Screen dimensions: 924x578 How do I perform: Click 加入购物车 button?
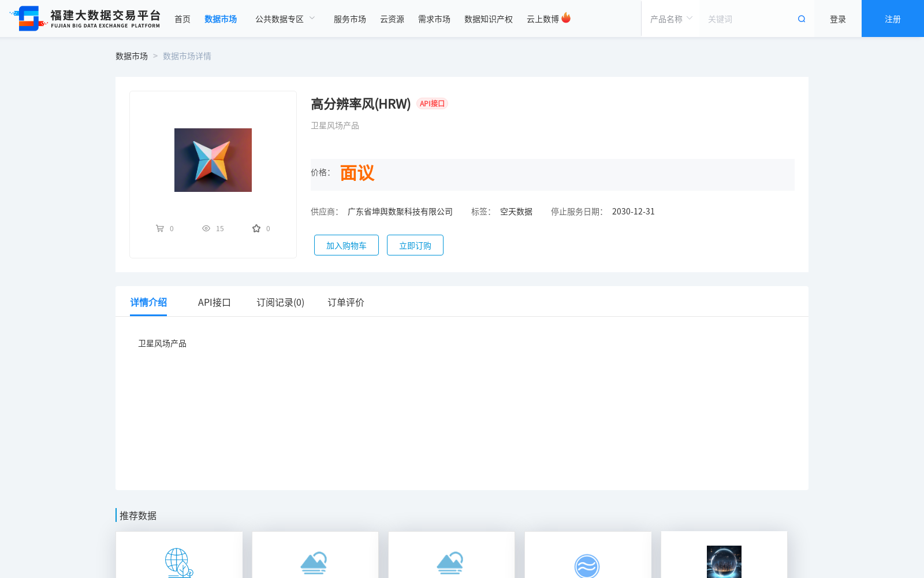pos(346,245)
